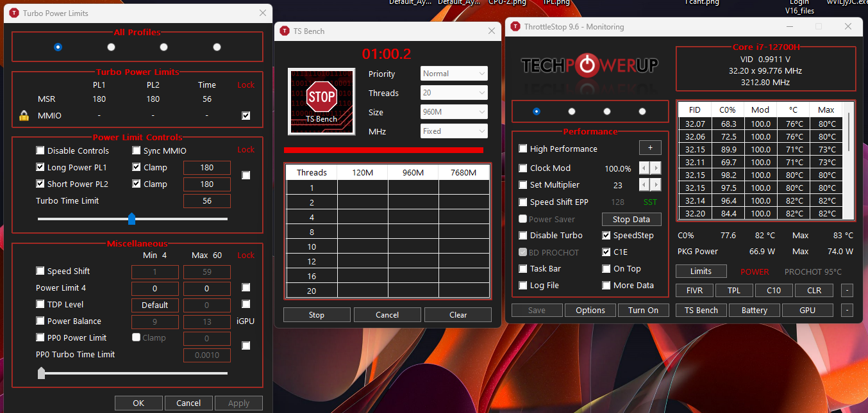Click the Turbo Power Limits title icon

pos(14,13)
